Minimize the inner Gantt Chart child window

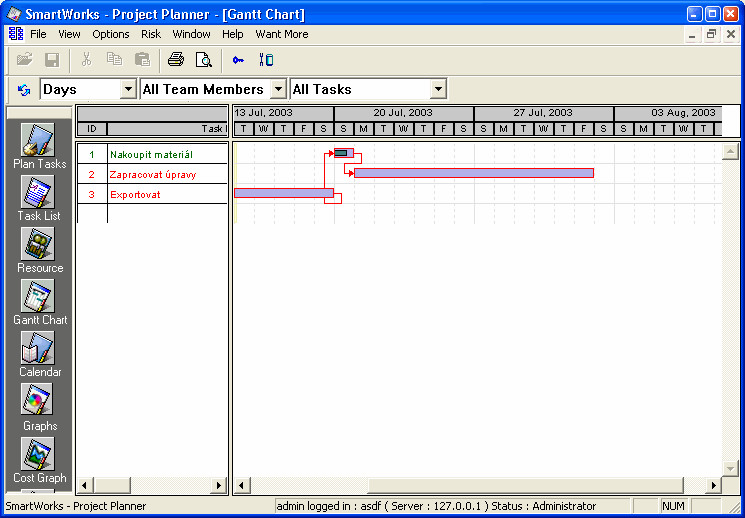692,34
